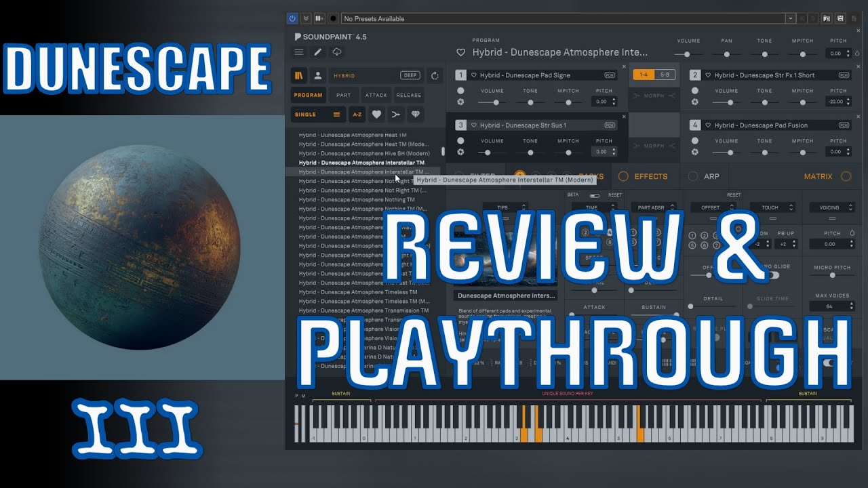Switch to the ATTACK browser tab

pos(376,96)
